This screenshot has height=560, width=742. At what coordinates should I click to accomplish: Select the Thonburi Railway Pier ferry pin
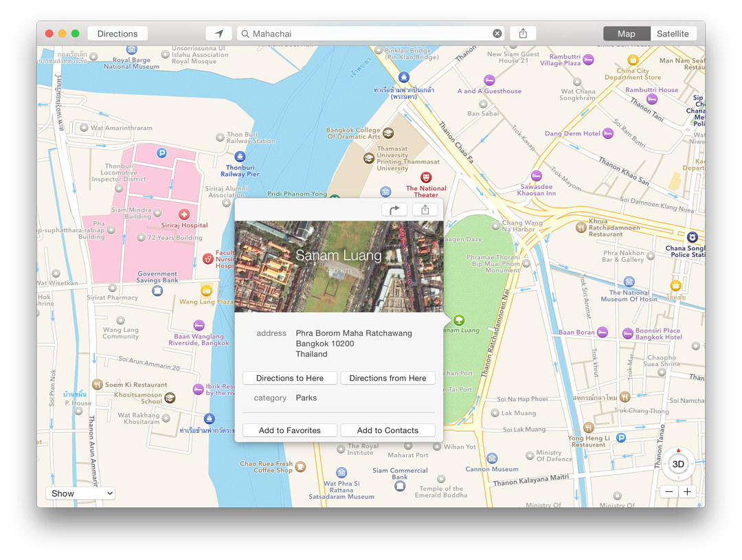(x=240, y=156)
